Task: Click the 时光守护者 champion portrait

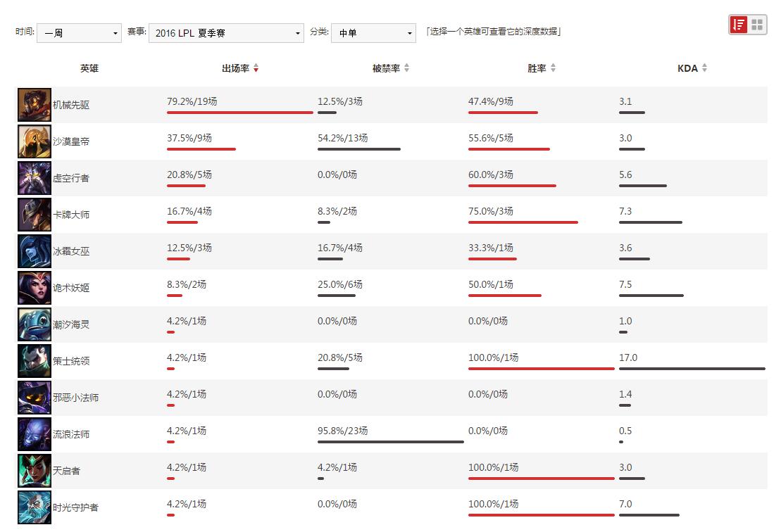Action: (x=34, y=507)
